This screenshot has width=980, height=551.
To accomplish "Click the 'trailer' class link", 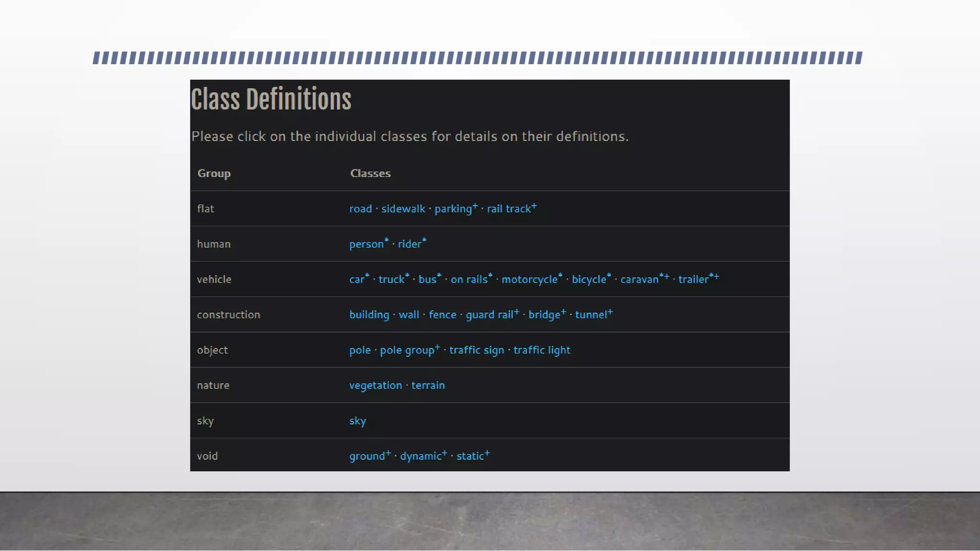I will [693, 280].
